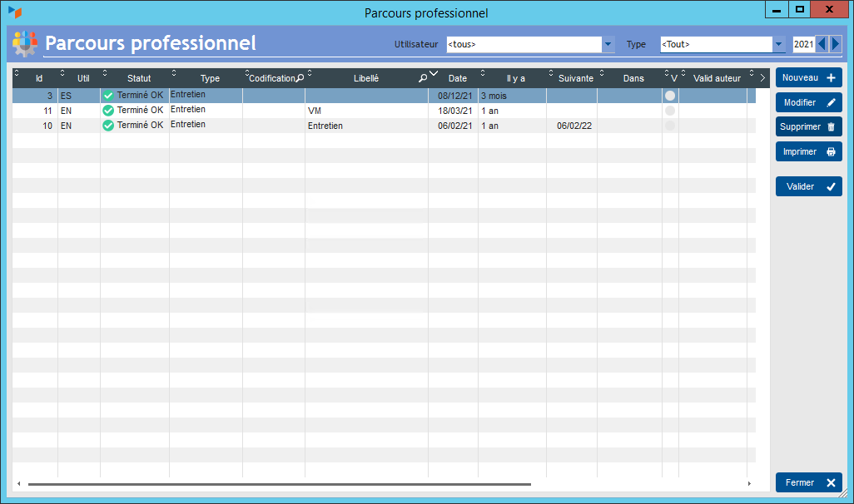854x504 pixels.
Task: Toggle the V indicator for row Id 10
Action: 670,126
